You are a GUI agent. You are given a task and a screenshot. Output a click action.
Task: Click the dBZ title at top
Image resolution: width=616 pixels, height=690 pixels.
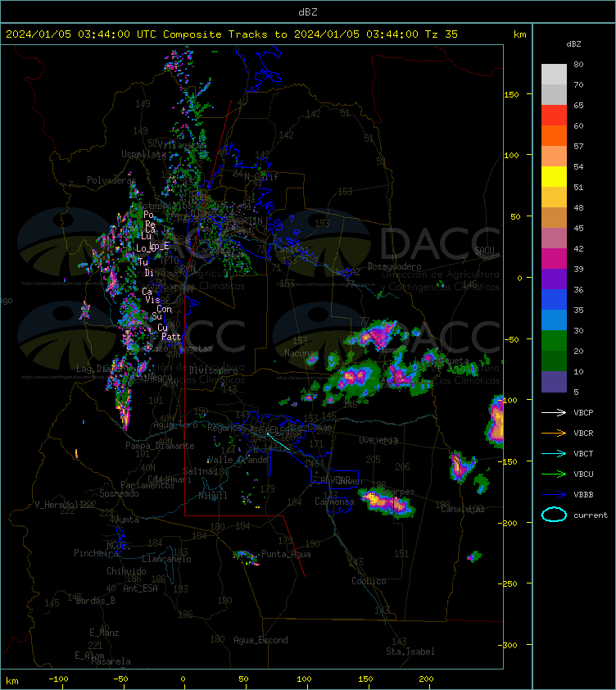(307, 11)
